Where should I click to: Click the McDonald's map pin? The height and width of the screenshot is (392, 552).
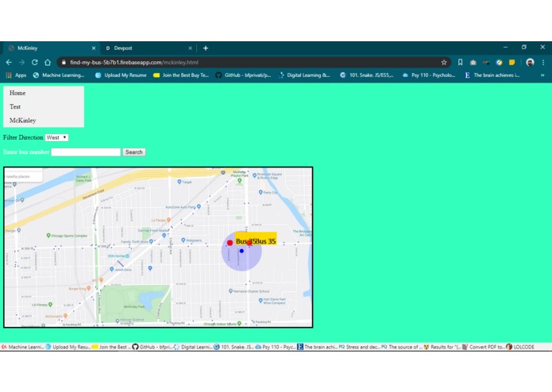[65, 316]
